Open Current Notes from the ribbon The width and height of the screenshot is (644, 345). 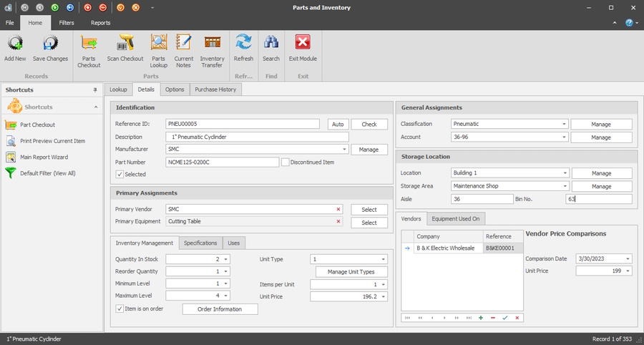pos(184,42)
